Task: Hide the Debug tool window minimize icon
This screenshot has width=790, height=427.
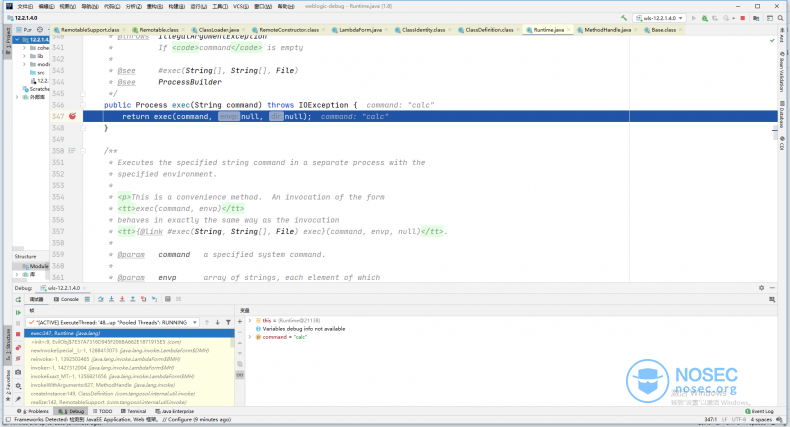Action: [772, 288]
